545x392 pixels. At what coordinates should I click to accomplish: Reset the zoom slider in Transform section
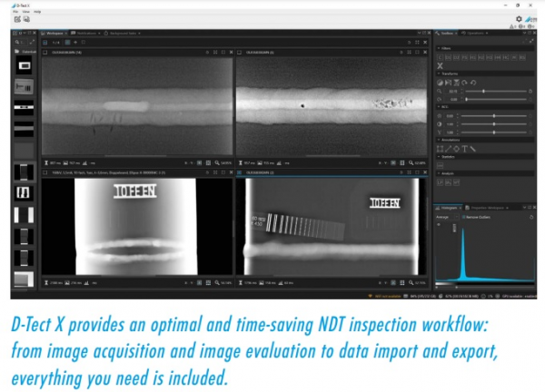[x=530, y=92]
